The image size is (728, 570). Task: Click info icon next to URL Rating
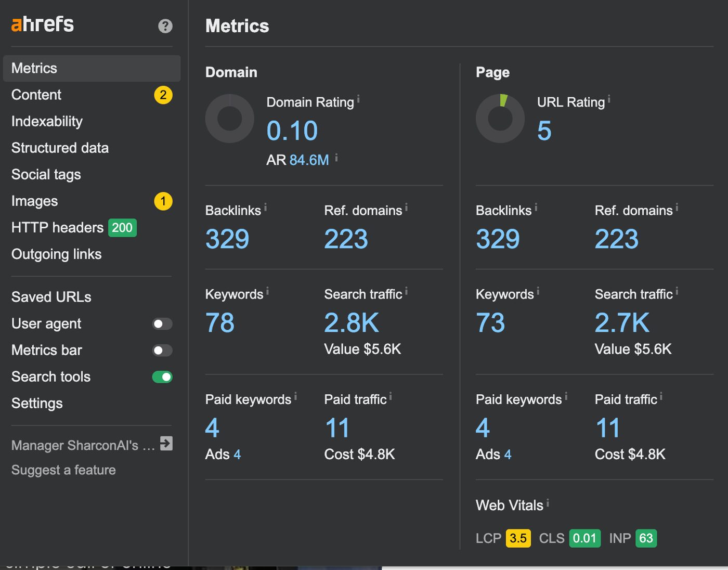[609, 98]
